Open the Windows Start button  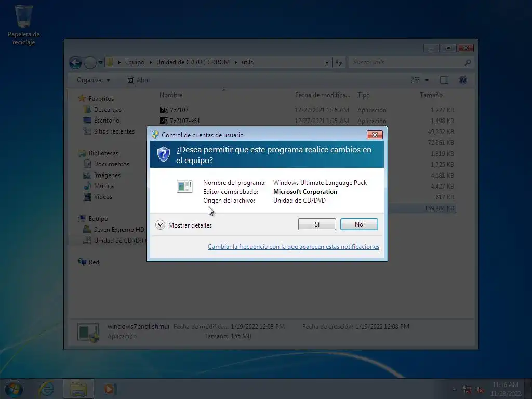14,389
